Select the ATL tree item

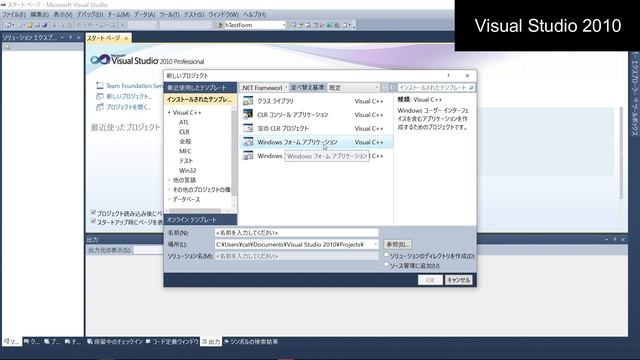click(184, 122)
